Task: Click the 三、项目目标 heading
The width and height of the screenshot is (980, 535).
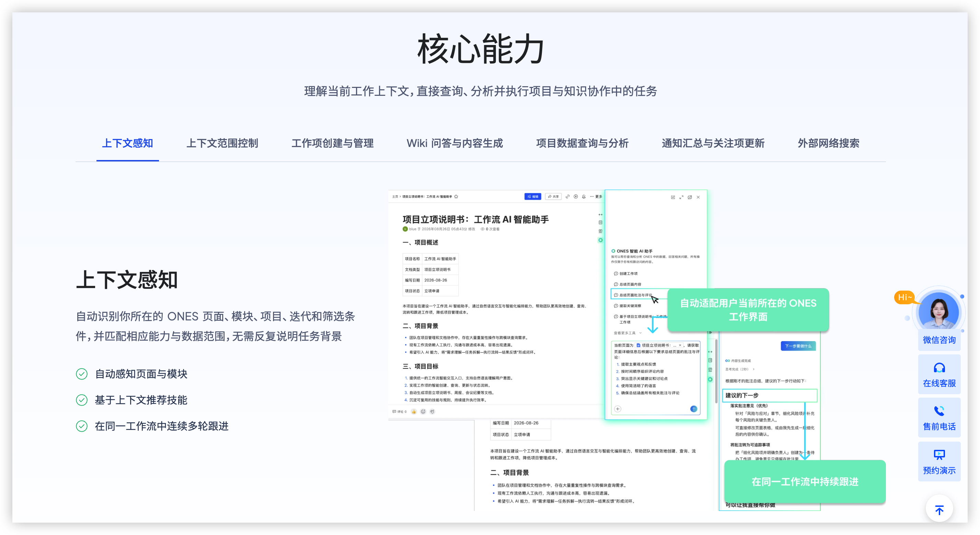Action: point(420,366)
